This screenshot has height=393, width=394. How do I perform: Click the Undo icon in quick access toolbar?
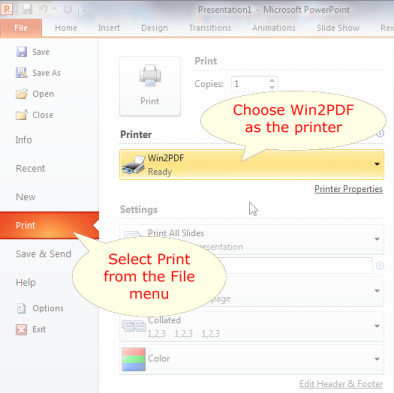[44, 9]
